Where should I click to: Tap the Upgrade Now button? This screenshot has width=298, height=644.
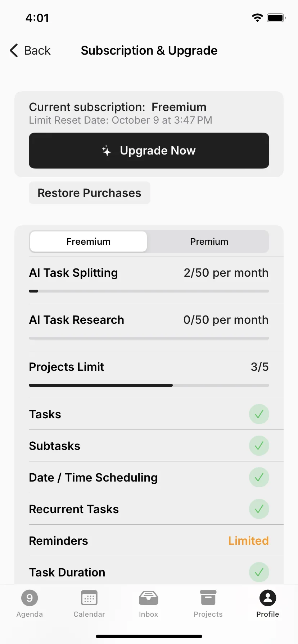click(x=149, y=151)
